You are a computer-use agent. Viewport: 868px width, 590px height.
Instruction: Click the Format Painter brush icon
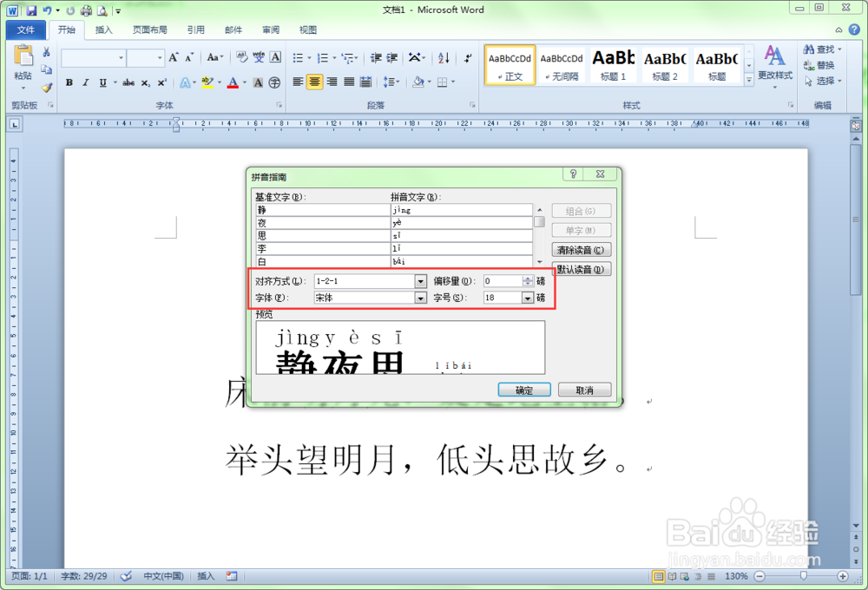coord(47,87)
